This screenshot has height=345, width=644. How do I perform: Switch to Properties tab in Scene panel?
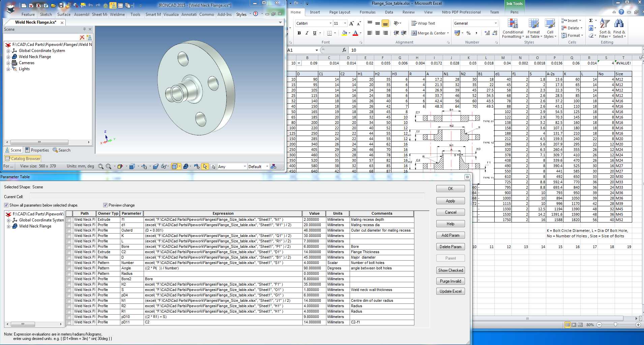tap(37, 150)
